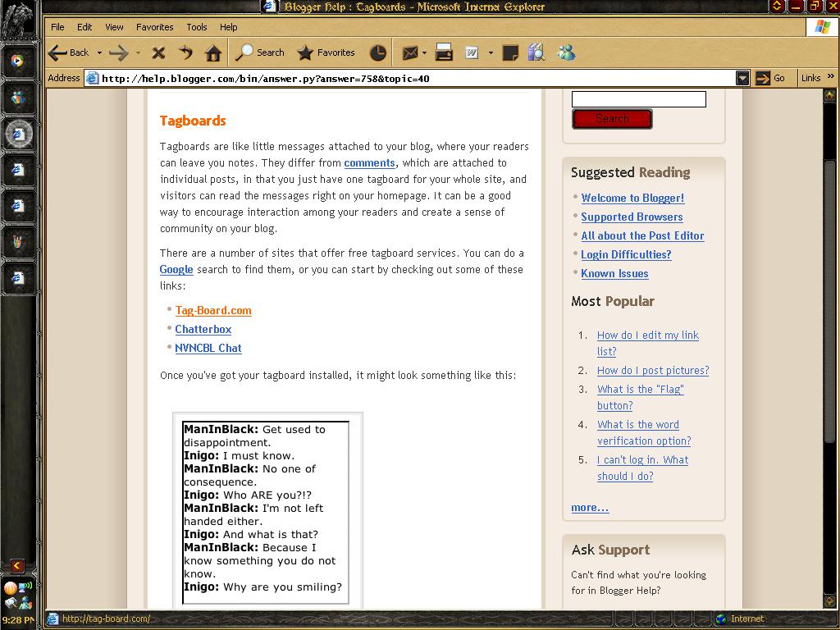The width and height of the screenshot is (840, 630).
Task: Follow the comments link
Action: 369,163
